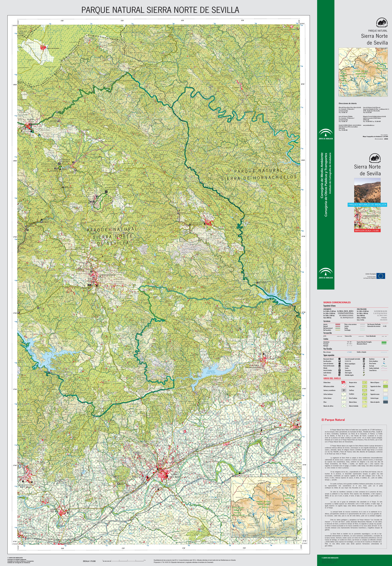Click the Olivar legend swatch
The width and height of the screenshot is (392, 566).
344,402
